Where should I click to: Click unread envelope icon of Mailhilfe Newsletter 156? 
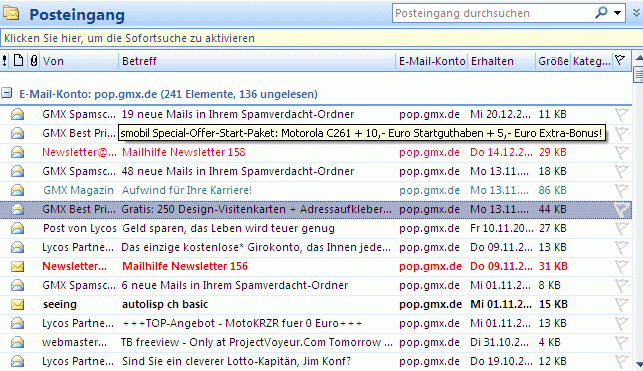click(17, 266)
